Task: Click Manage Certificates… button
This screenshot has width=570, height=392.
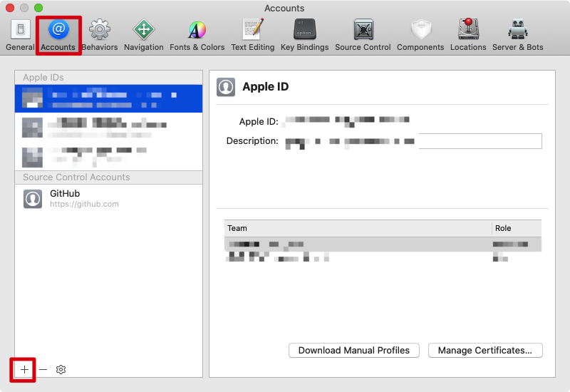Action: point(485,350)
